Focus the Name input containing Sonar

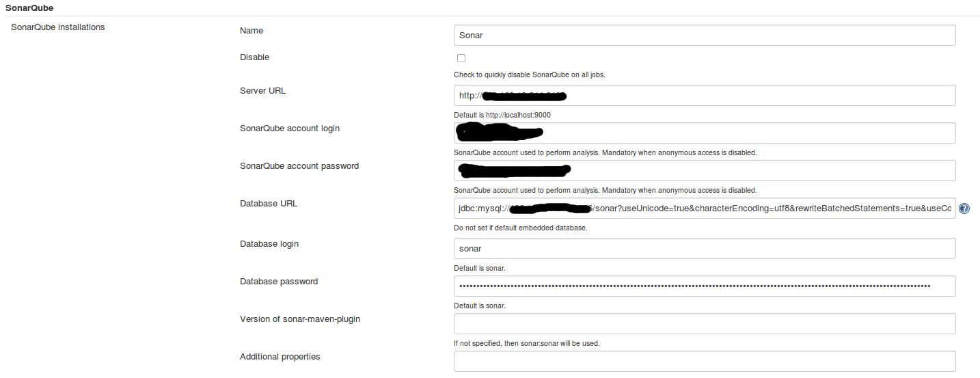point(704,36)
